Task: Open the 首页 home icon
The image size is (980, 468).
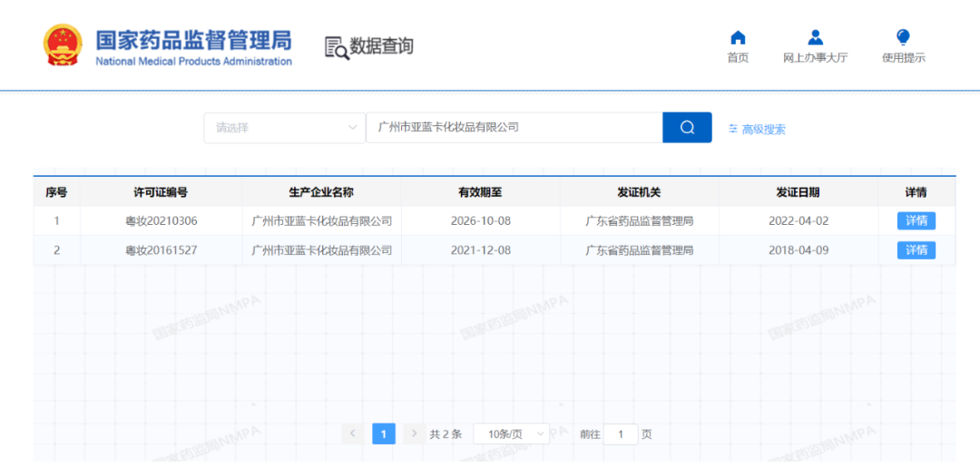Action: click(738, 37)
